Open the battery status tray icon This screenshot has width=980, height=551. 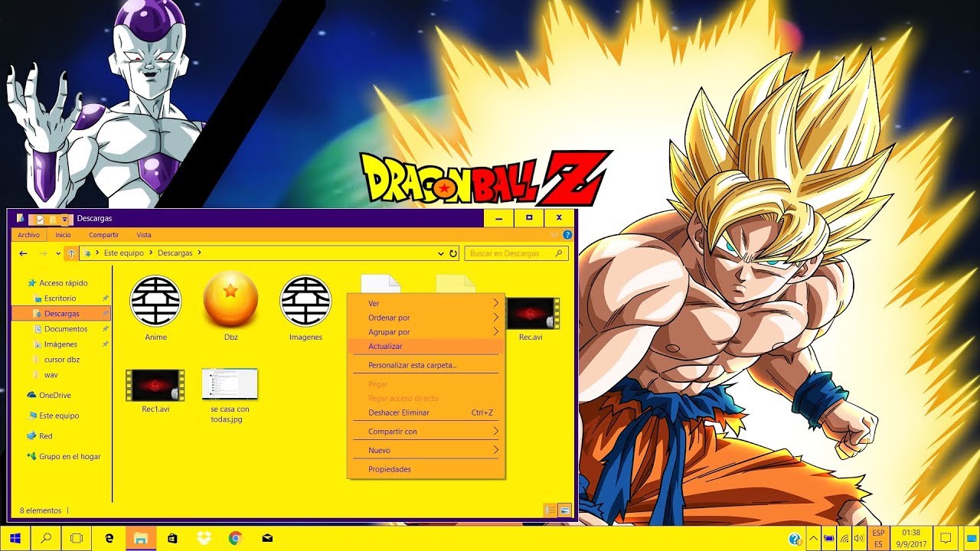coord(829,539)
